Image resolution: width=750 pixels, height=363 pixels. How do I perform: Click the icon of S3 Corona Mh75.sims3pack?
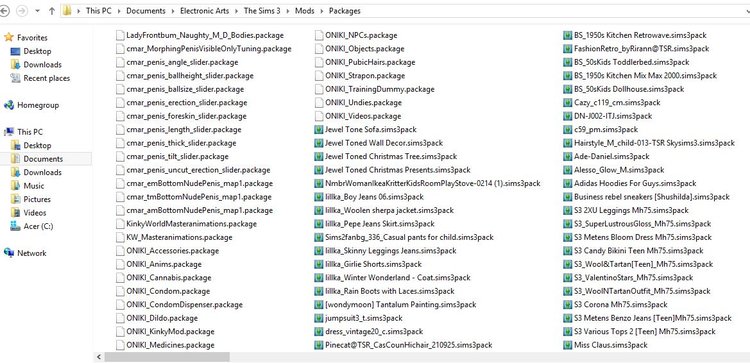point(568,305)
